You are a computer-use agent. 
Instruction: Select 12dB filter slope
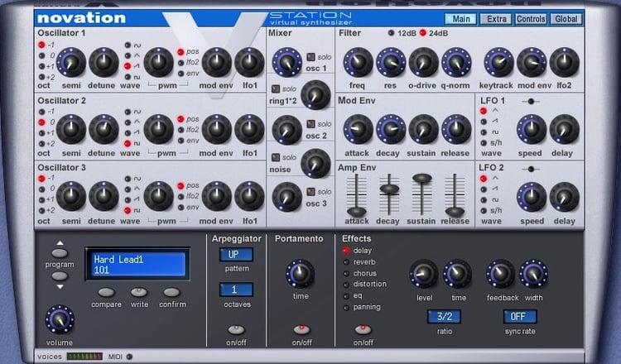click(x=391, y=33)
